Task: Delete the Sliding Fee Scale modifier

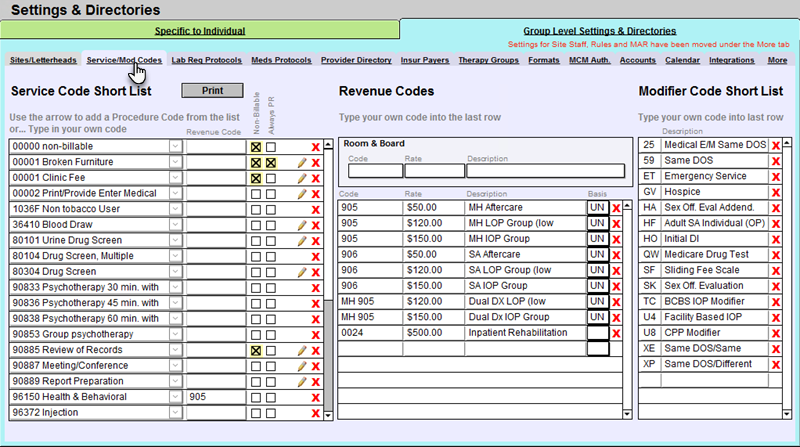Action: (775, 271)
